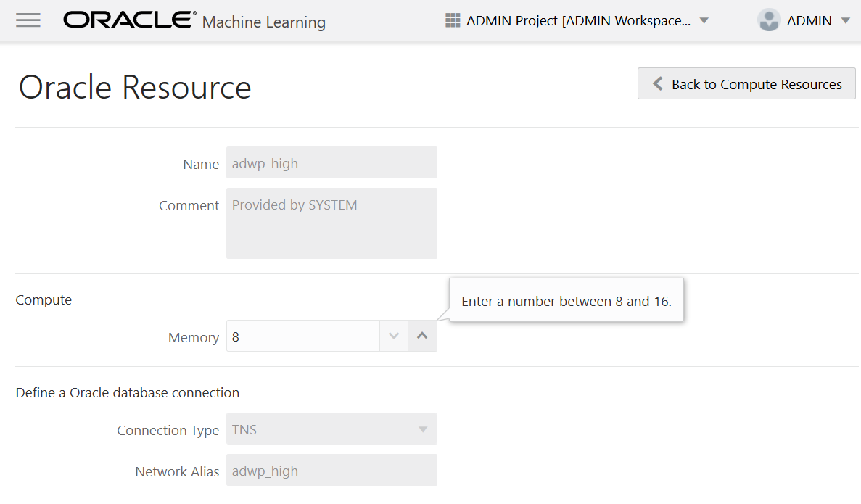Click the project grid icon
The height and width of the screenshot is (504, 861).
pyautogui.click(x=453, y=20)
